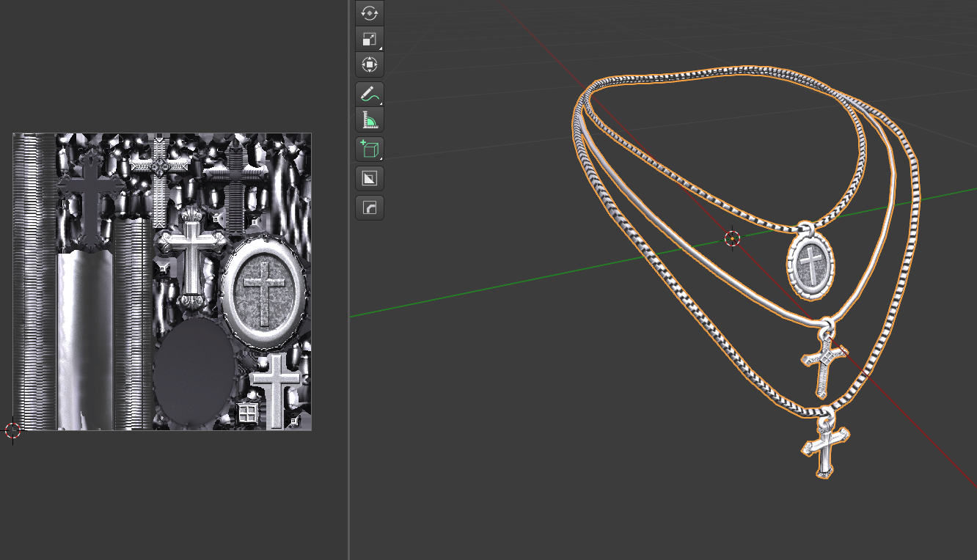The image size is (977, 560).
Task: Click the bottom cross pendant in 3D viewport
Action: (825, 443)
